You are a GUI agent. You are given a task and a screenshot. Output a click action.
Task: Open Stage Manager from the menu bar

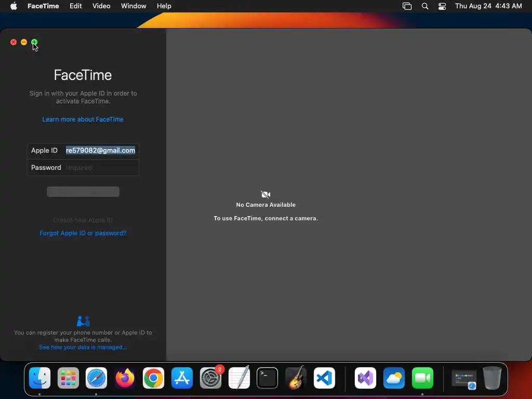click(407, 6)
